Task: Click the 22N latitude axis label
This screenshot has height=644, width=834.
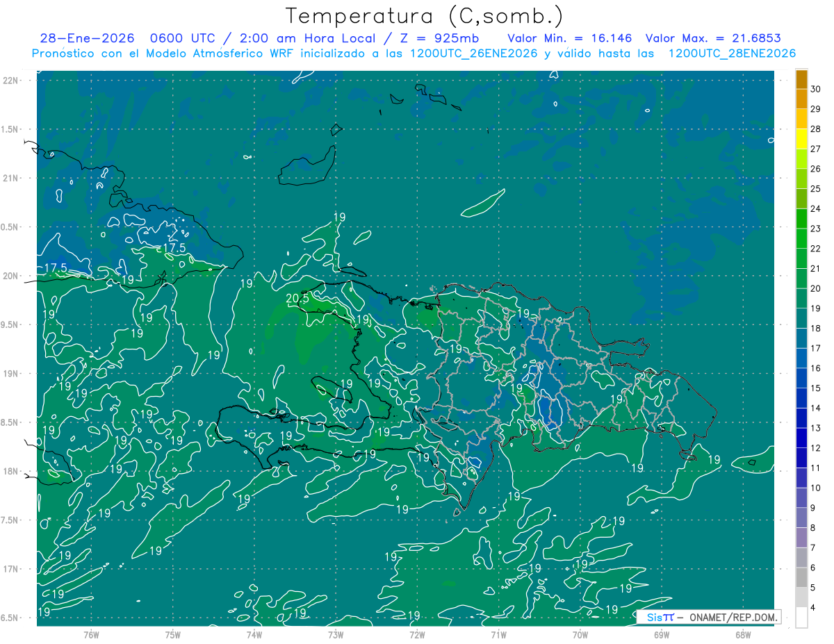Action: click(x=10, y=81)
